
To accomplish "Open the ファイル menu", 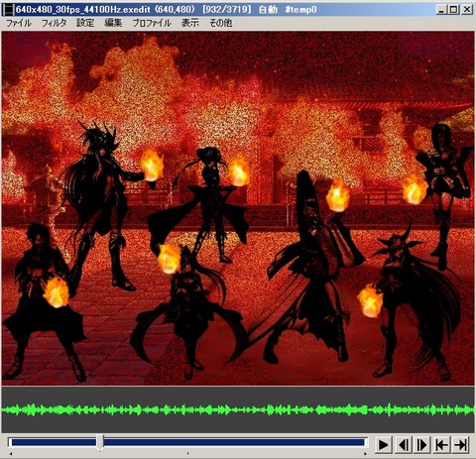I will point(19,23).
